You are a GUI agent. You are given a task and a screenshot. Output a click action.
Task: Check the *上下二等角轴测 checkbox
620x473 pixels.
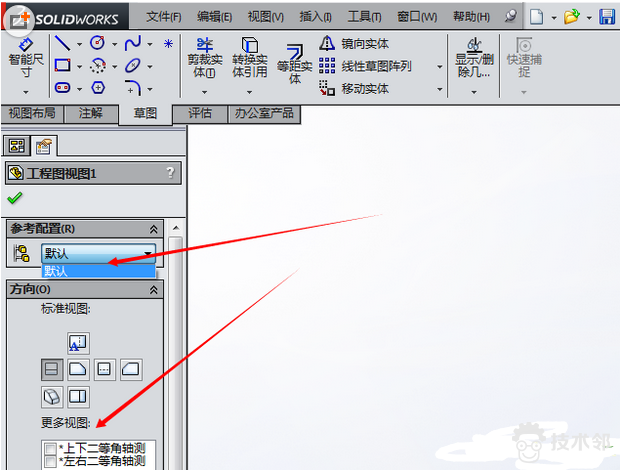click(50, 449)
